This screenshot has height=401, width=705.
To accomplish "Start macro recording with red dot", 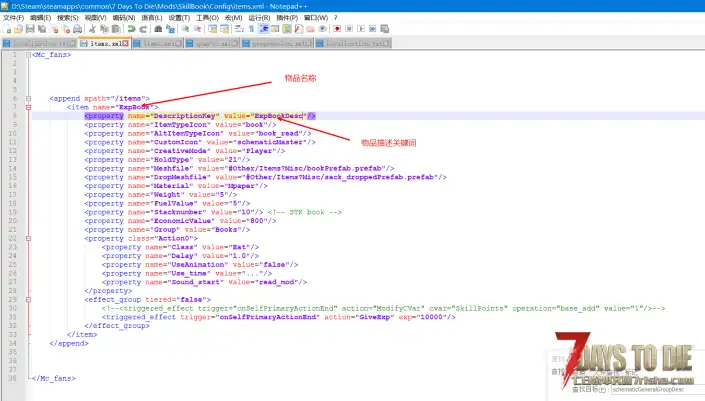I will tap(337, 29).
